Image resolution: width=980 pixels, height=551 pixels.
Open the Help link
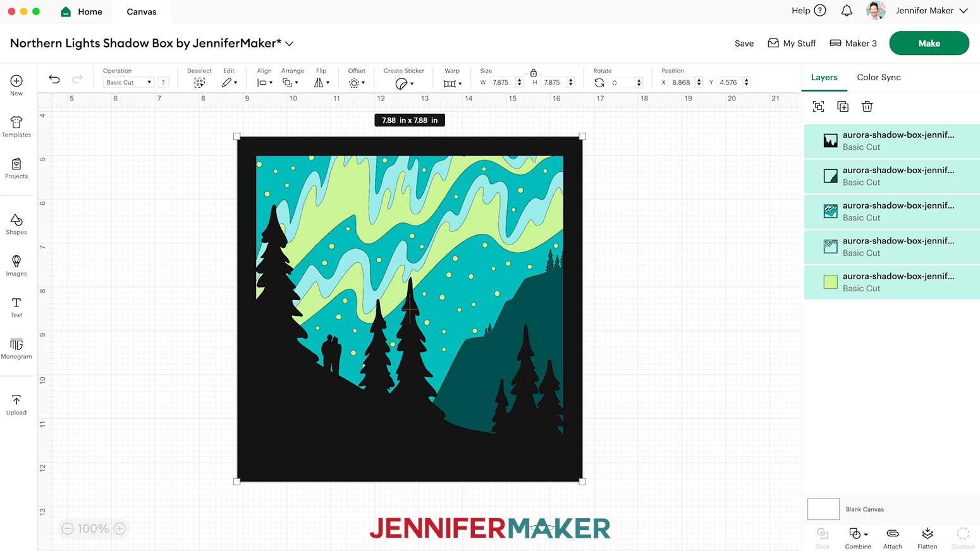point(809,11)
